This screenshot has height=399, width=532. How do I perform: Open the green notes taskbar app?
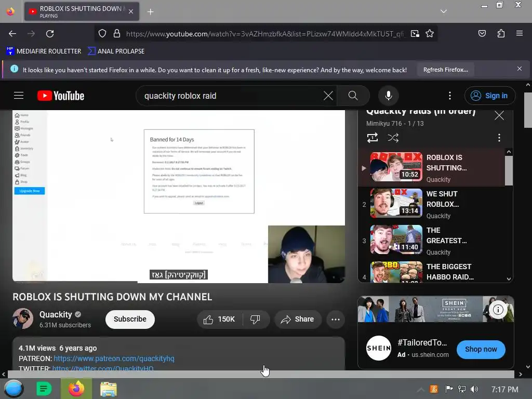coord(44,389)
